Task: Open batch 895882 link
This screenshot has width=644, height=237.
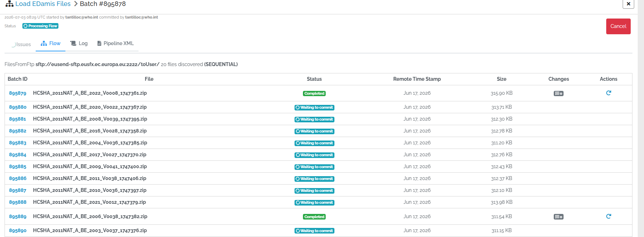Action: pyautogui.click(x=17, y=131)
